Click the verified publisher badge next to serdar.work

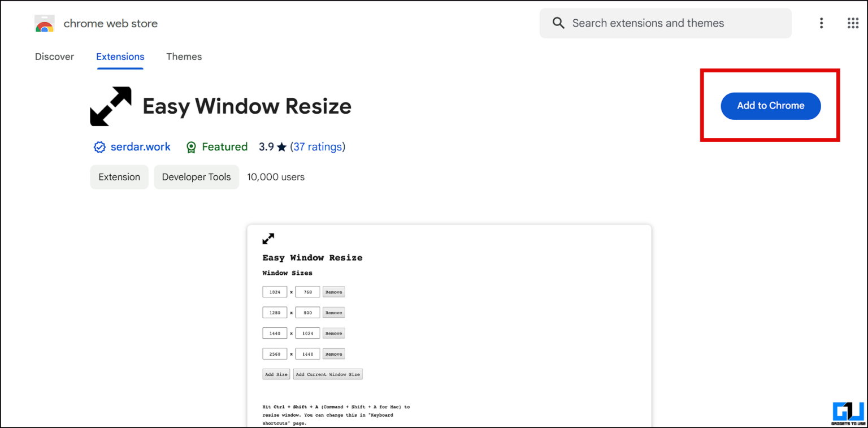pos(99,146)
